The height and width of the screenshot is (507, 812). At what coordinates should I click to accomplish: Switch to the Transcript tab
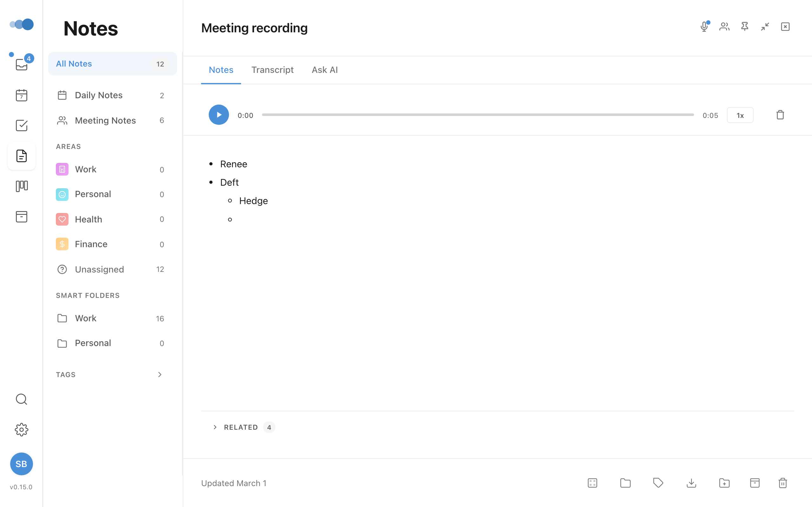pyautogui.click(x=272, y=70)
